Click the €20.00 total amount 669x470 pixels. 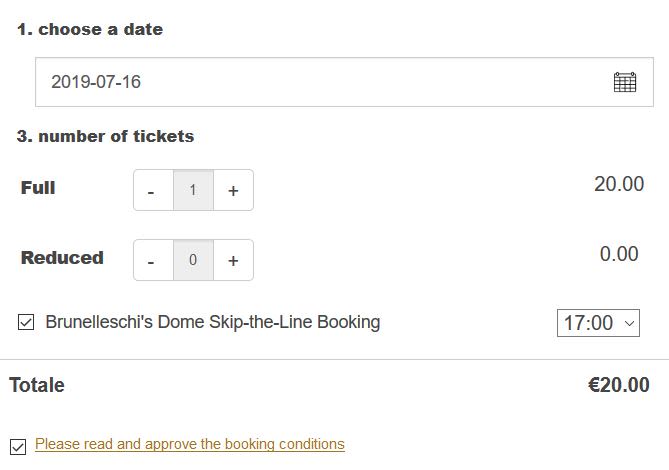tap(618, 385)
